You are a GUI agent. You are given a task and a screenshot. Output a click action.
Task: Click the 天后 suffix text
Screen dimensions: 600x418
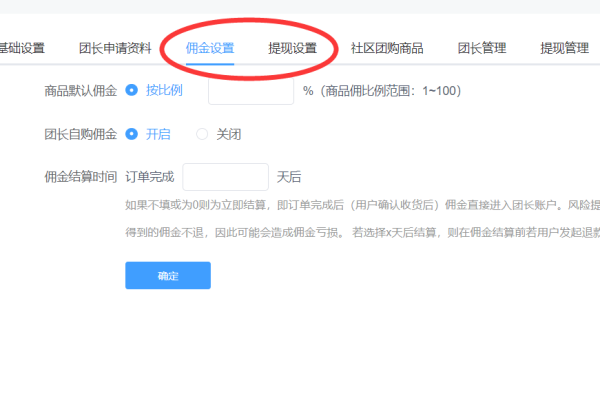pos(289,177)
